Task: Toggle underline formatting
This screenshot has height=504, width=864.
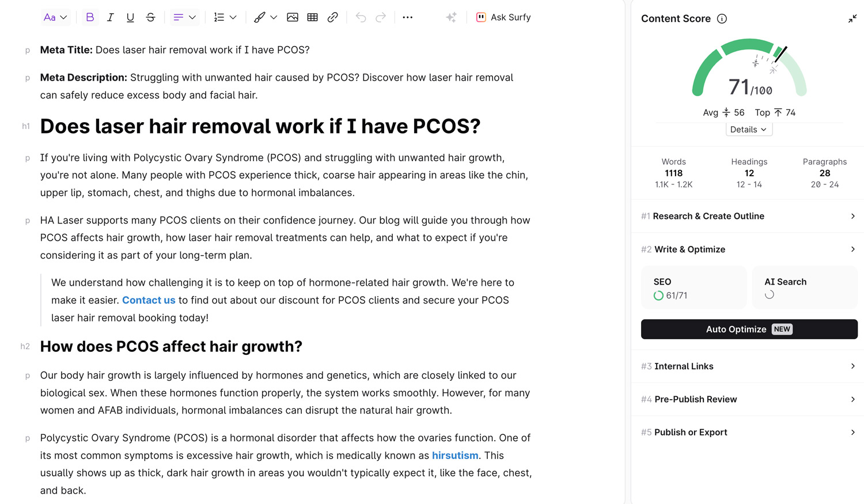Action: 130,17
